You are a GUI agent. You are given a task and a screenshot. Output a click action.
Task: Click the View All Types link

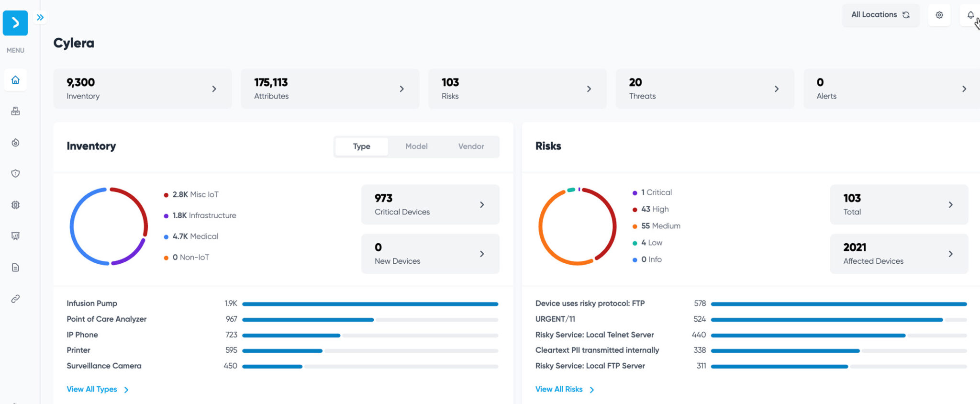pos(98,389)
